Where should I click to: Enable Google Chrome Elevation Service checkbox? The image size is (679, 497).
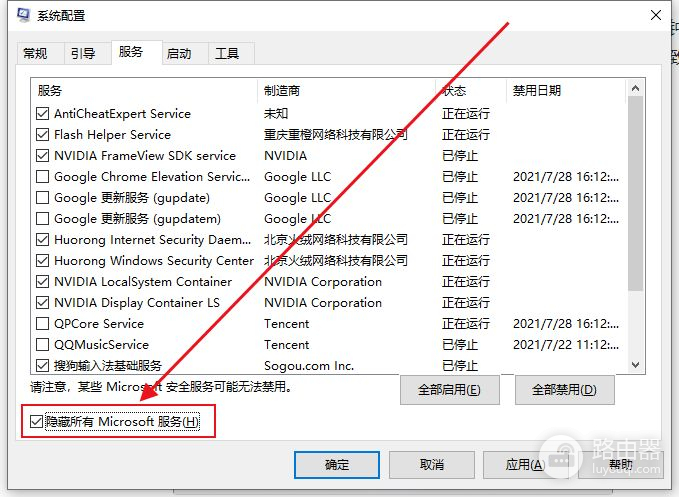[x=42, y=177]
